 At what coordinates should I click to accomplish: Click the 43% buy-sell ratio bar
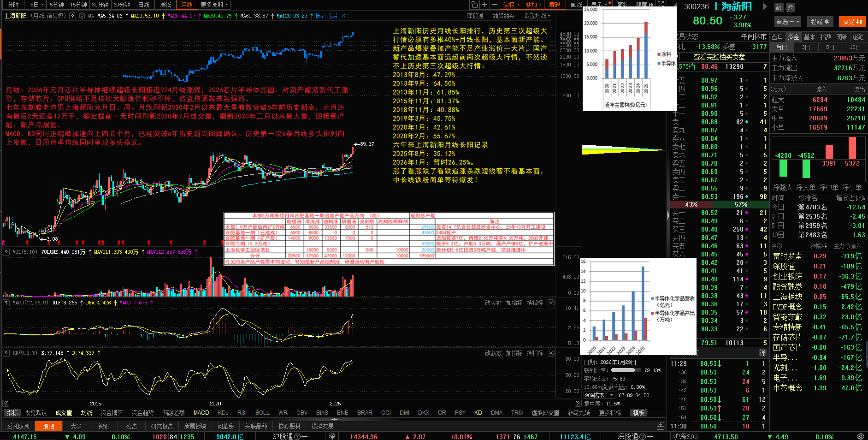tap(691, 204)
